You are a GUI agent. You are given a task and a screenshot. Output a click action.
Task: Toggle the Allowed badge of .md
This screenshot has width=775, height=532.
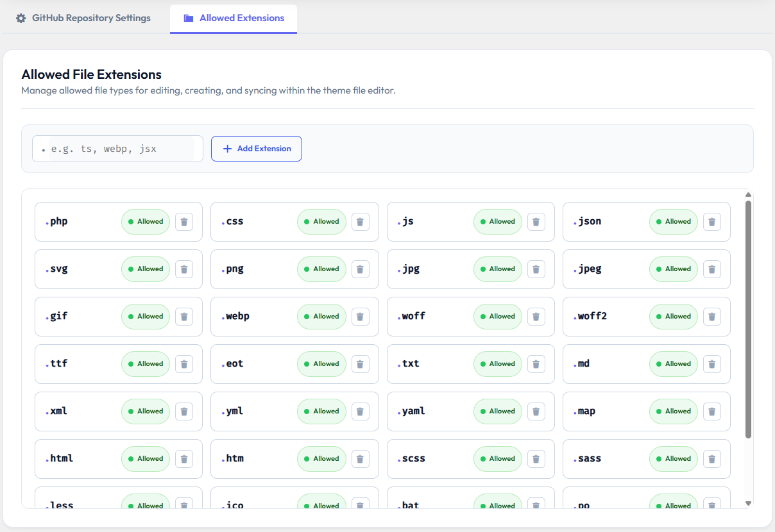click(x=674, y=364)
